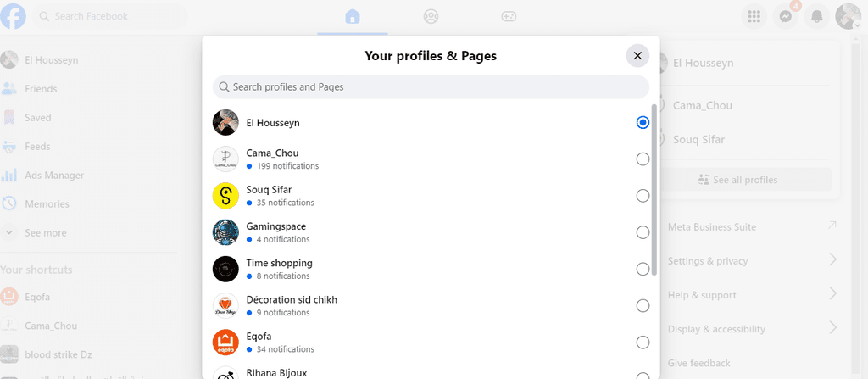The height and width of the screenshot is (379, 868).
Task: Open Messenger chats icon
Action: pyautogui.click(x=785, y=17)
